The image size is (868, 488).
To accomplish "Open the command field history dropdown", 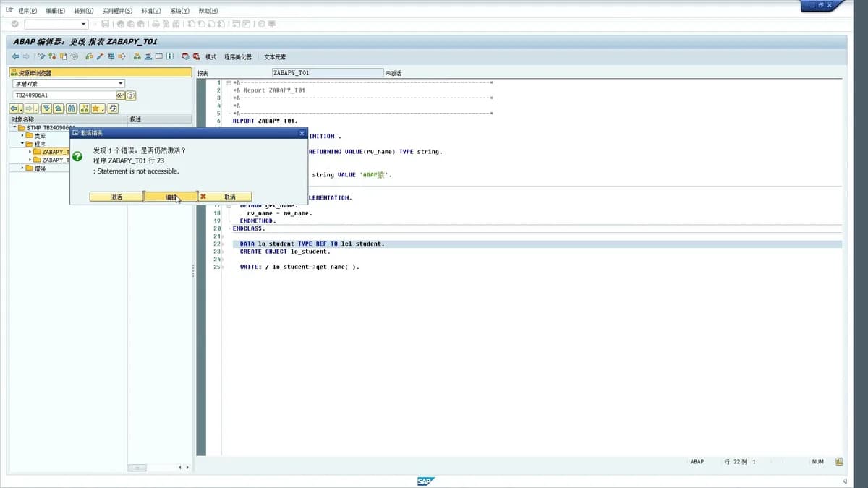I will (x=83, y=24).
